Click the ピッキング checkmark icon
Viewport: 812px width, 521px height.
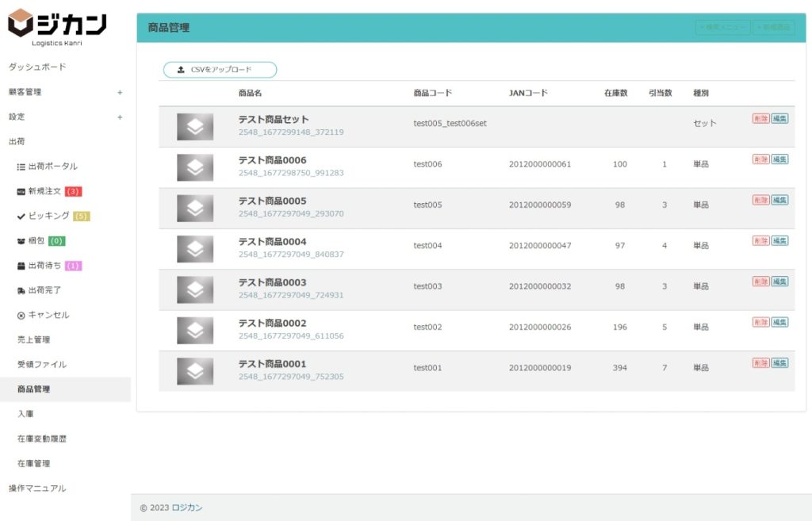click(x=21, y=216)
